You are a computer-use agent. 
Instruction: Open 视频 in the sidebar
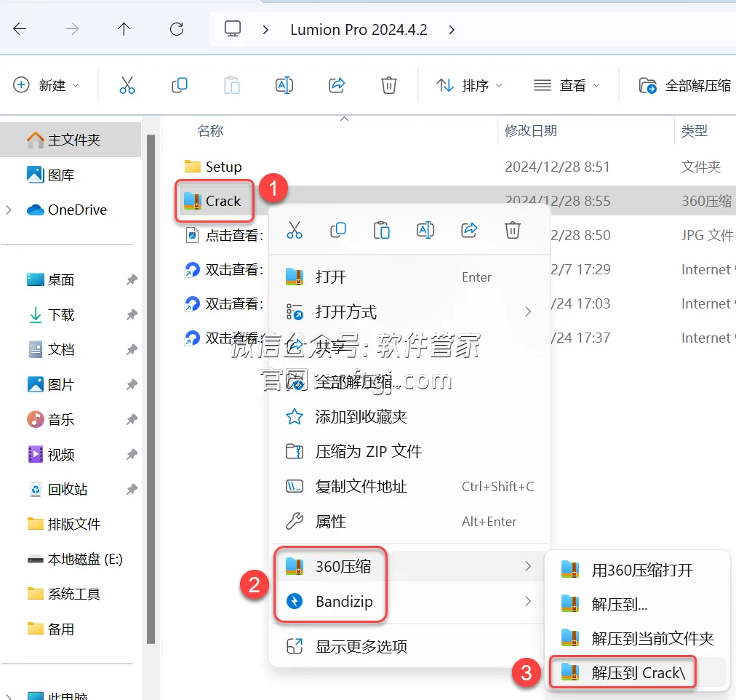(51, 455)
